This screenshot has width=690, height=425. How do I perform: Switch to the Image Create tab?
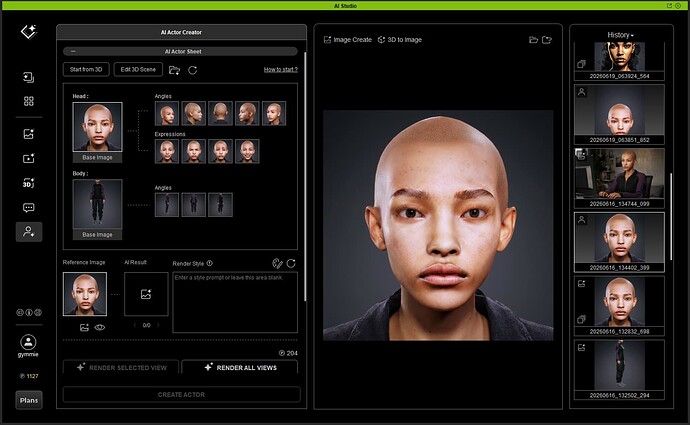(348, 40)
